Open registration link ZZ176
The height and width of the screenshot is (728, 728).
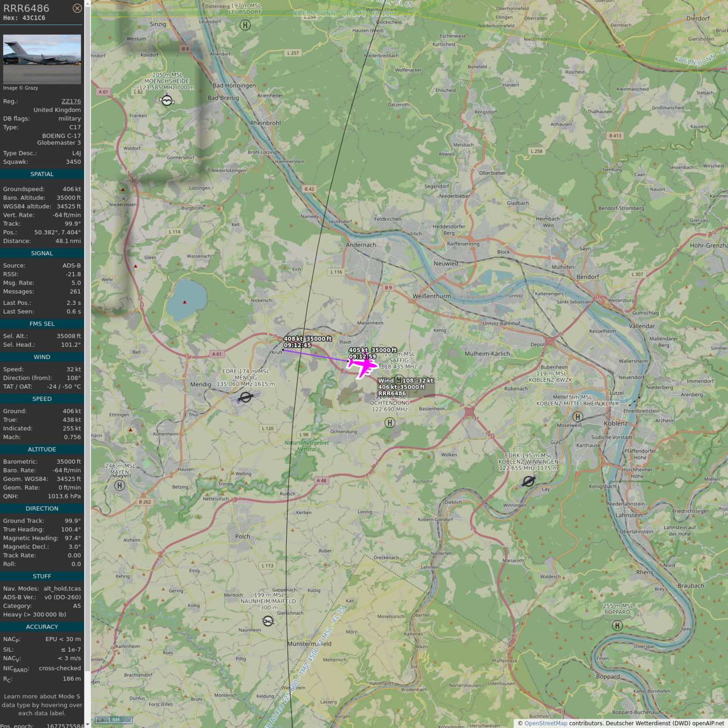coord(71,101)
